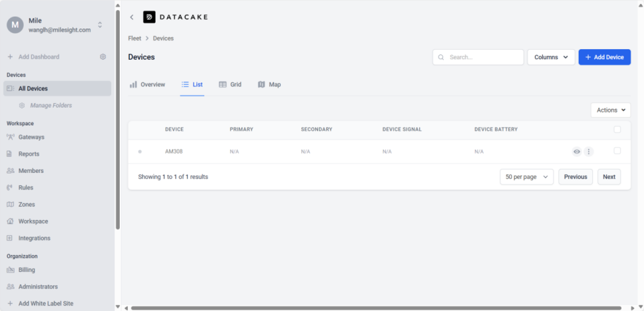Image resolution: width=644 pixels, height=311 pixels.
Task: Click the DEVICE BATTERY column header
Action: pos(496,129)
